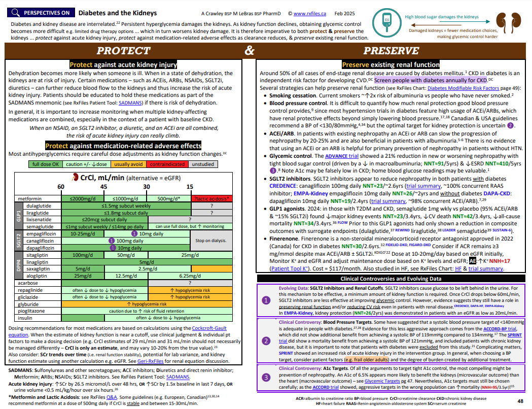Click saxagliptin '2.5mg/d' cell
This screenshot has width=532, height=409.
pyautogui.click(x=148, y=269)
